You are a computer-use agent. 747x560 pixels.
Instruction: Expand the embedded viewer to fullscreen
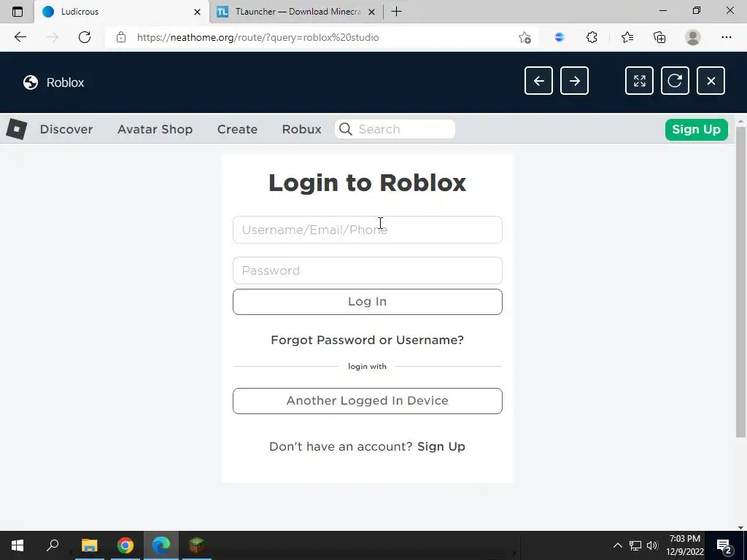coord(639,81)
